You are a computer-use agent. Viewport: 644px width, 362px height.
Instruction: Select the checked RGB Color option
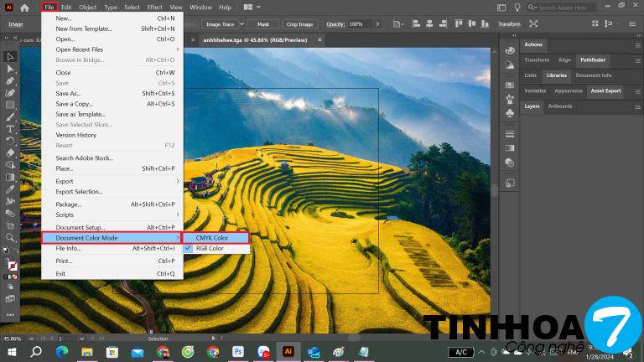tap(210, 249)
